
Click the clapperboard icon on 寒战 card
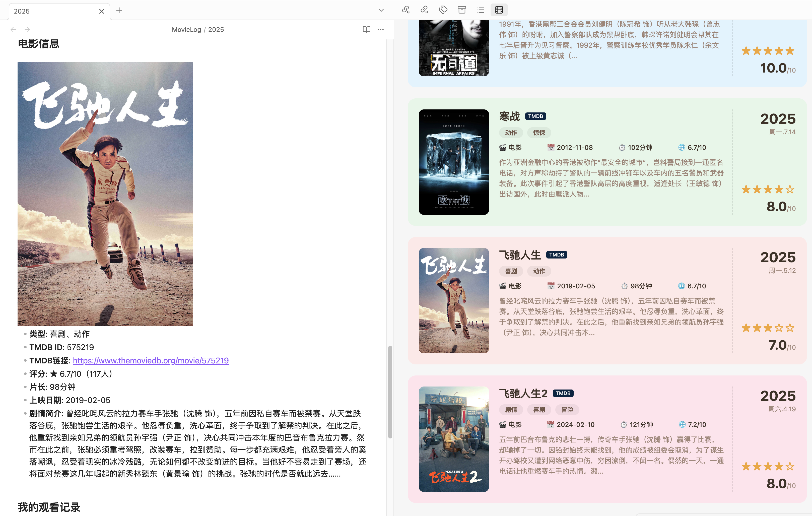pyautogui.click(x=502, y=147)
